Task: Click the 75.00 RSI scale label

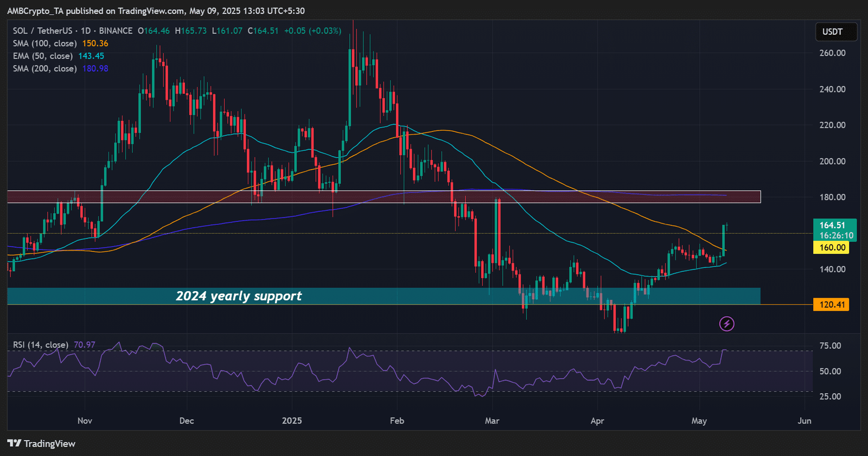Action: click(x=830, y=346)
